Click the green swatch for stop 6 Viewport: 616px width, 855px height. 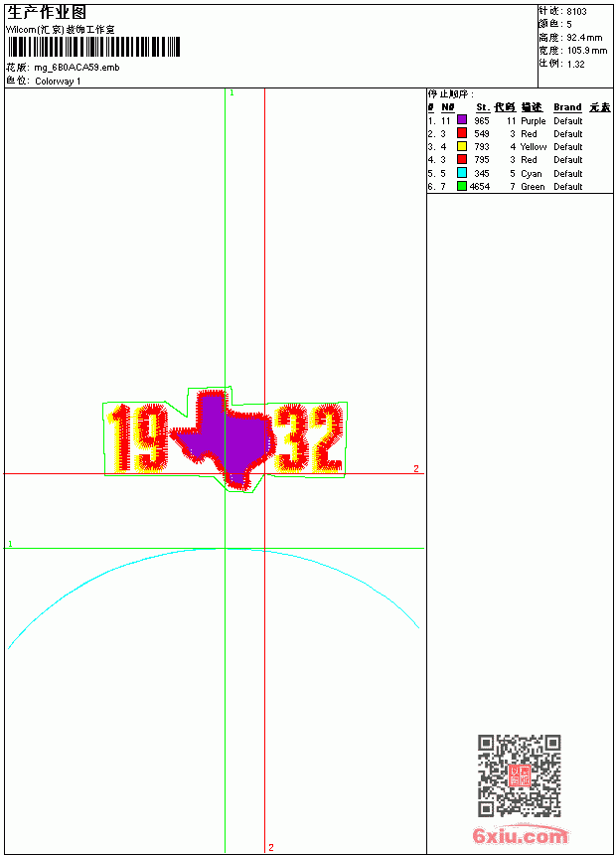point(461,186)
